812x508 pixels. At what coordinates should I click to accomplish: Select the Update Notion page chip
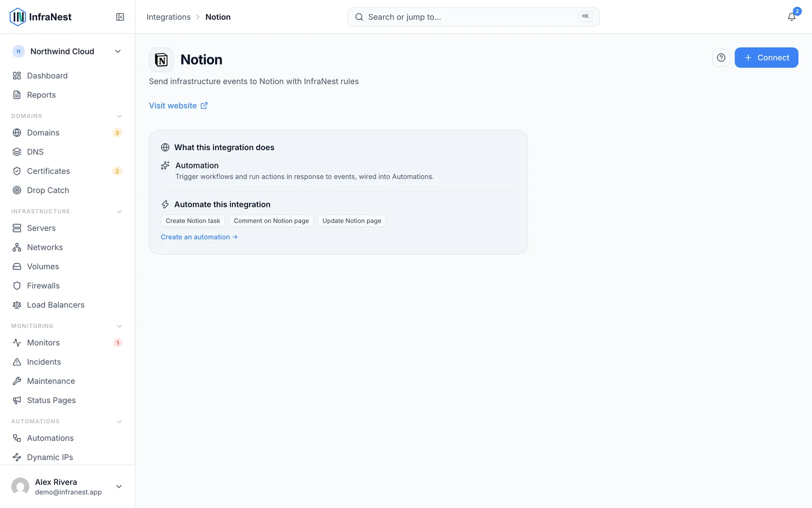point(352,221)
